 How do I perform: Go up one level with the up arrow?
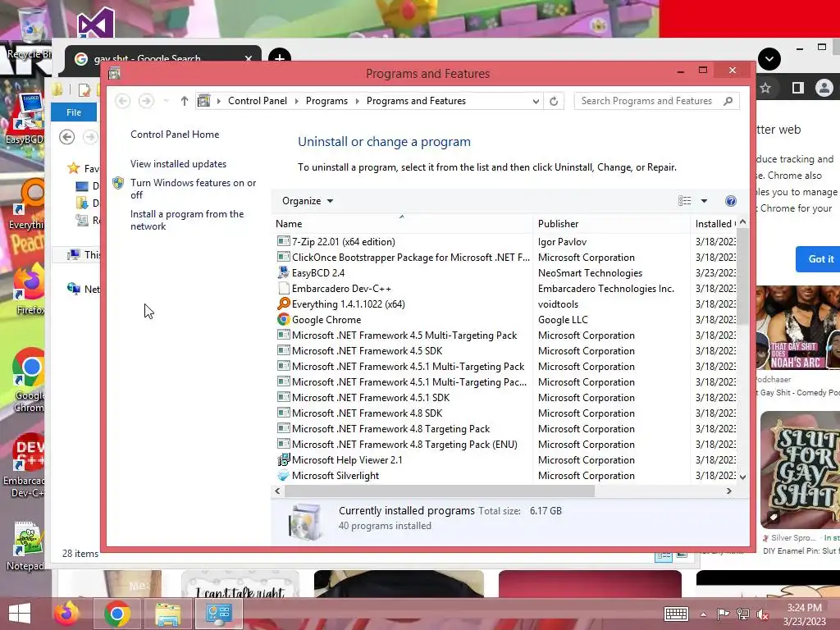[x=185, y=101]
